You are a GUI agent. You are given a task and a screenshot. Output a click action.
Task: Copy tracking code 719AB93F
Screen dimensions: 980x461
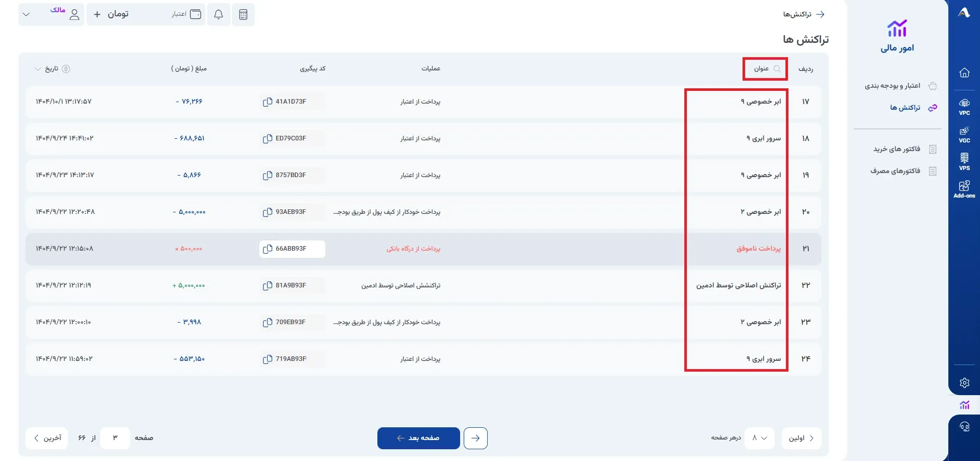(267, 359)
